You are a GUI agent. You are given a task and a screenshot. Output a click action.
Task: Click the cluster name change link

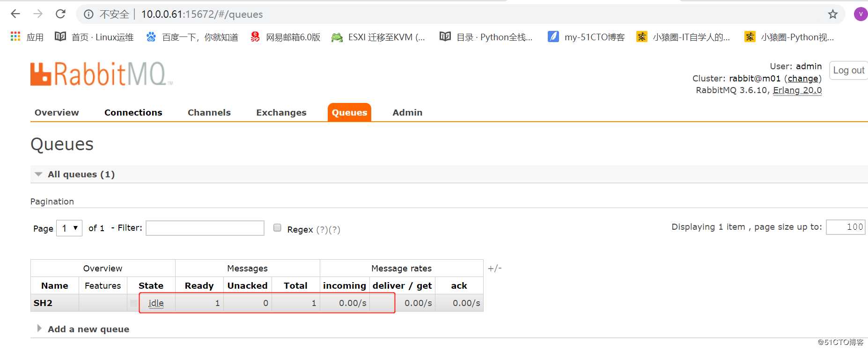(803, 79)
